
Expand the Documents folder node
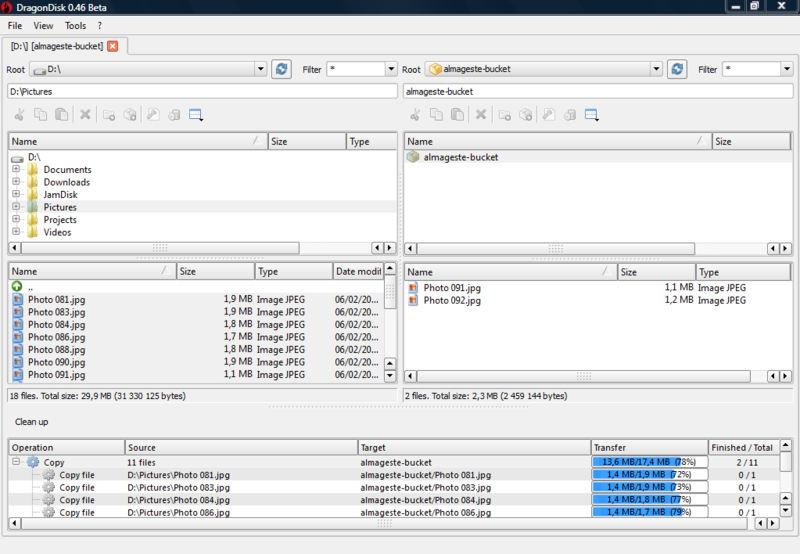tap(16, 169)
